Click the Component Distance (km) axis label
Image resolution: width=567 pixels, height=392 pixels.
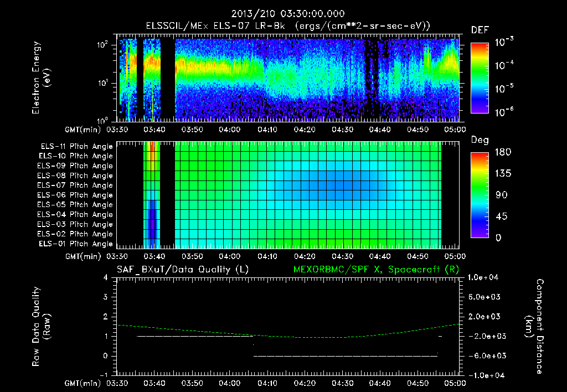click(x=534, y=327)
